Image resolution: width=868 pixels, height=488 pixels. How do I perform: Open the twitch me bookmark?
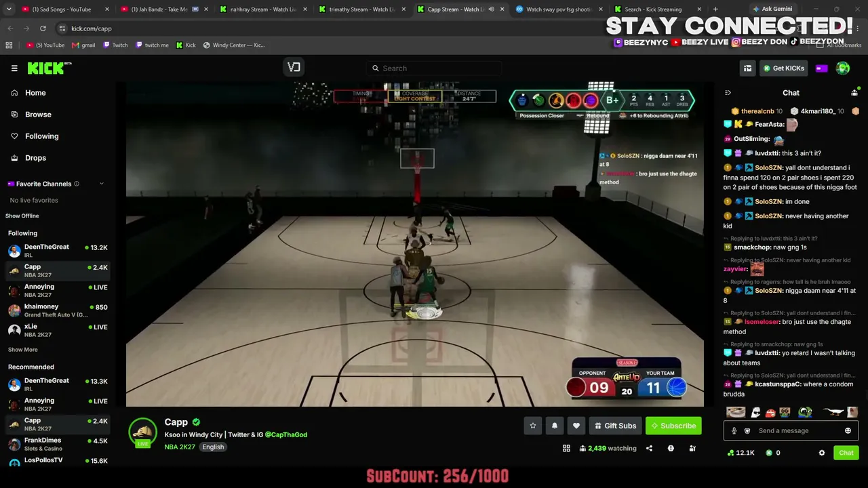coord(152,45)
